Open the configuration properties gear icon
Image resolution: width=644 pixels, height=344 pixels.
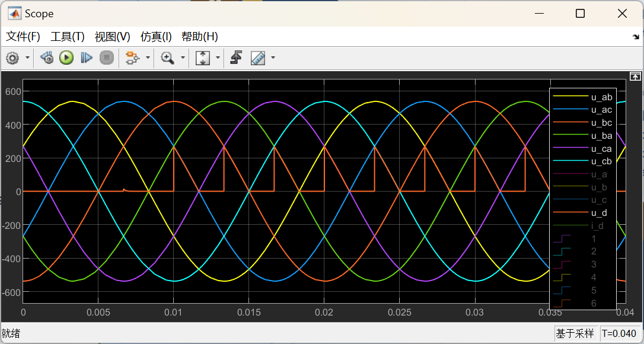[x=12, y=58]
